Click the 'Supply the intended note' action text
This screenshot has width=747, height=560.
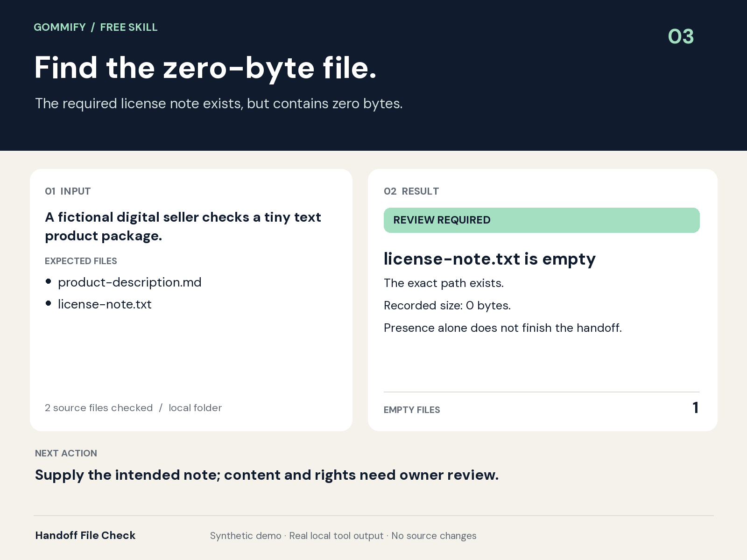coord(267,475)
